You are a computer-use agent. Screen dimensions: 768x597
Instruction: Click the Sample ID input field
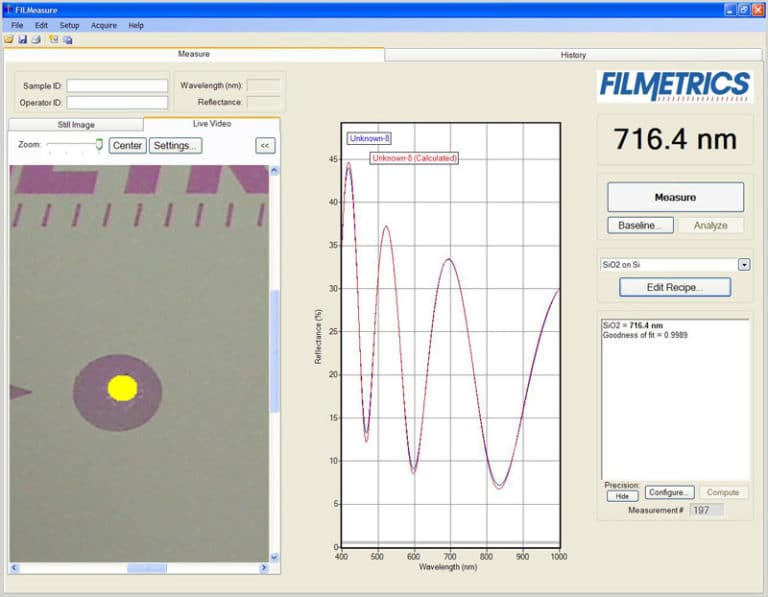pyautogui.click(x=117, y=86)
